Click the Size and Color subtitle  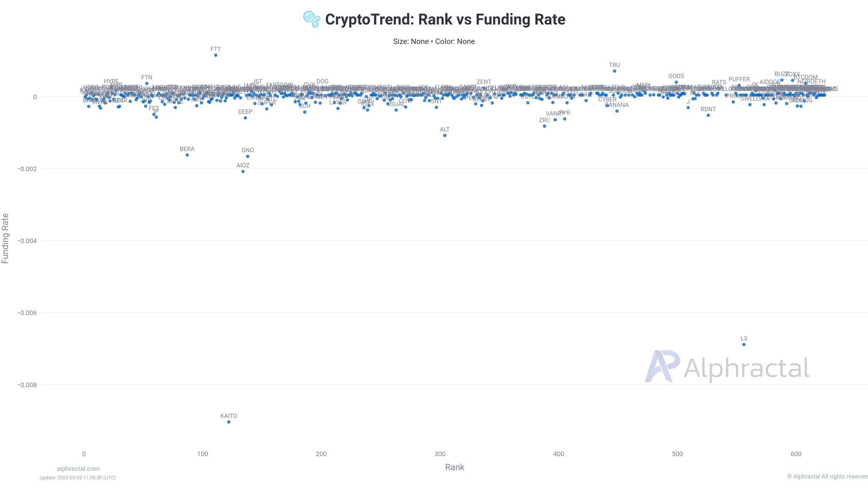click(x=434, y=42)
